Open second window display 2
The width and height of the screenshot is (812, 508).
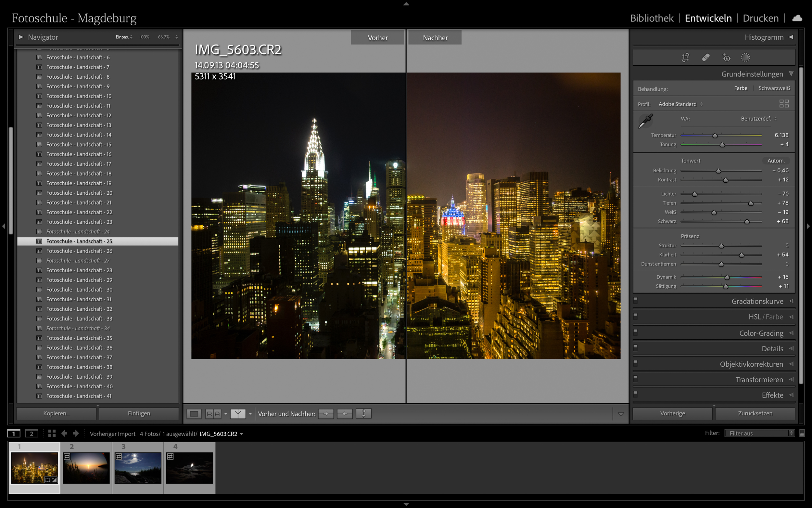(32, 434)
